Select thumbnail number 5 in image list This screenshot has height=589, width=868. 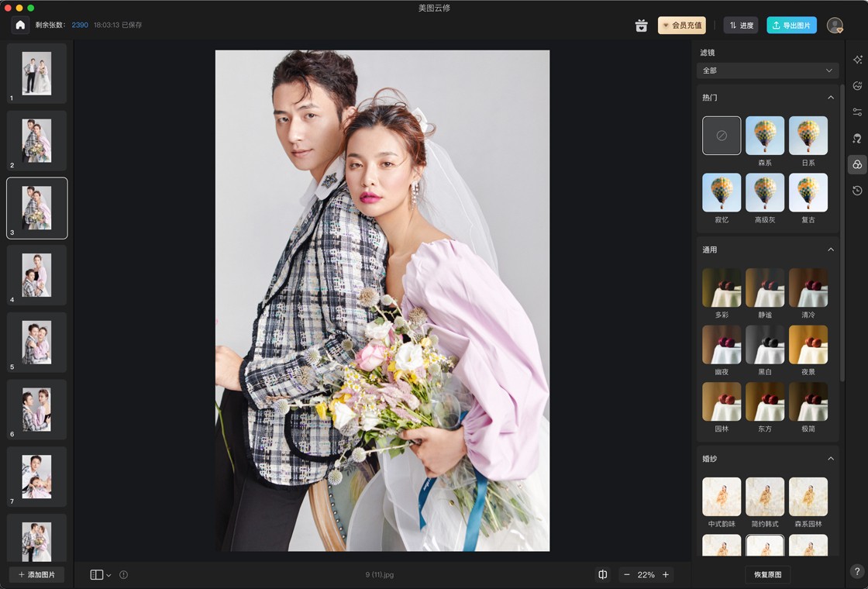(x=36, y=342)
